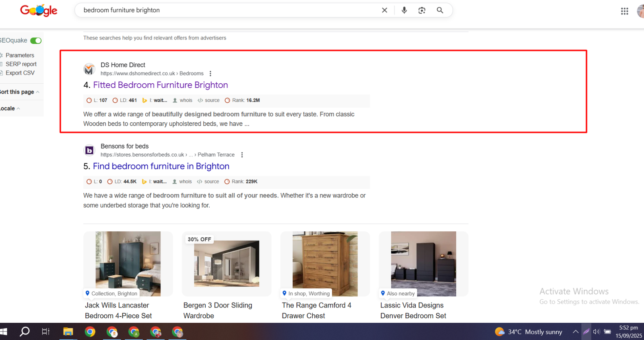Open the SERP report option
Image resolution: width=644 pixels, height=340 pixels.
21,64
